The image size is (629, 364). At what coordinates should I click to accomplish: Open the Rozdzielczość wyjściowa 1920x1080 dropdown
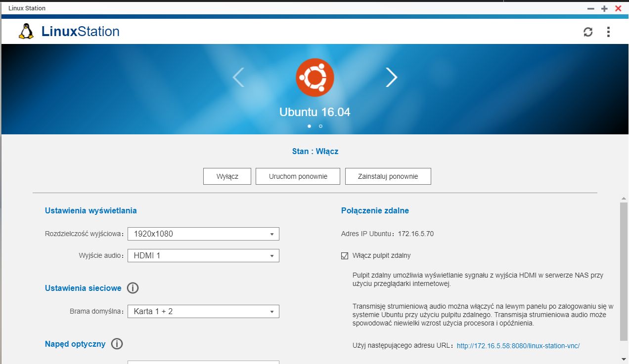[203, 234]
